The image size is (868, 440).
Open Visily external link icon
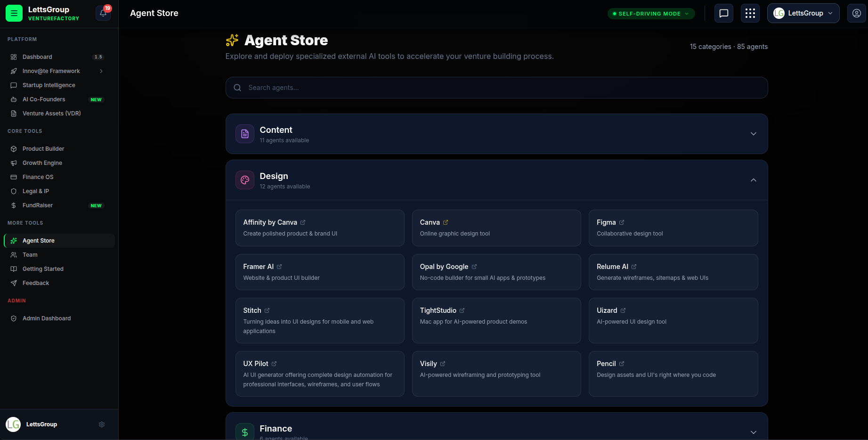443,364
